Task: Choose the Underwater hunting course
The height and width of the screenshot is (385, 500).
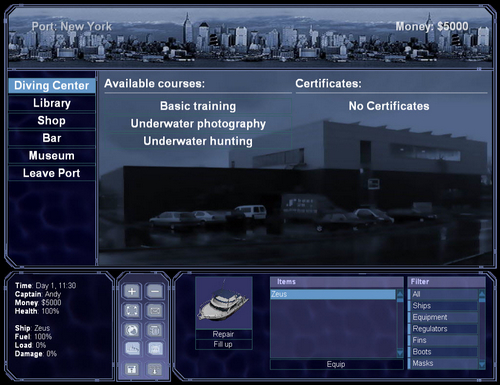Action: click(x=198, y=141)
